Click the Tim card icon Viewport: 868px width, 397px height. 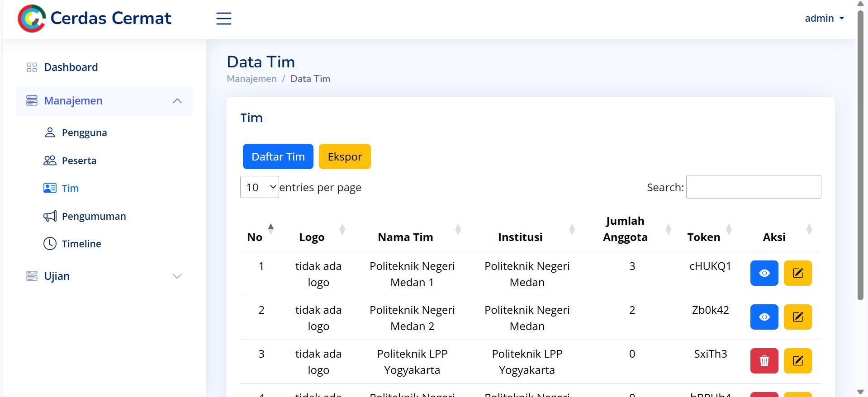(50, 188)
